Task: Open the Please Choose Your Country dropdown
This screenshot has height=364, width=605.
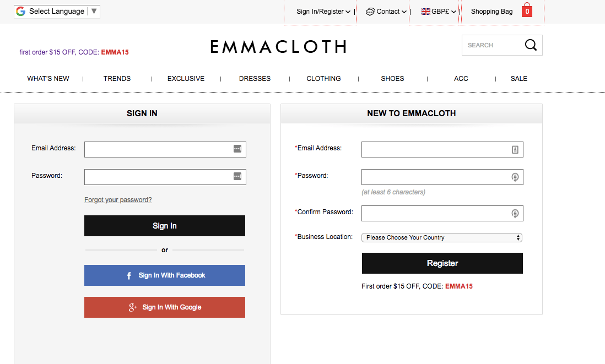Action: 442,237
